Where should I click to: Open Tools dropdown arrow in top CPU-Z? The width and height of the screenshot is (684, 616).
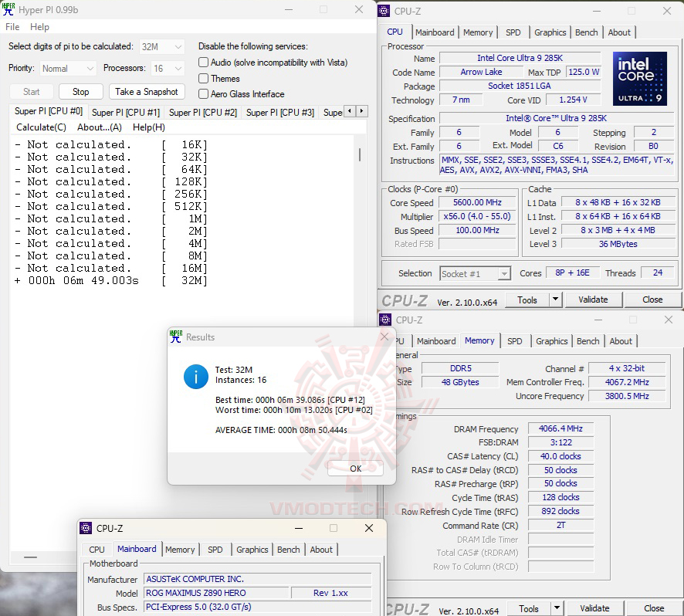pos(555,300)
